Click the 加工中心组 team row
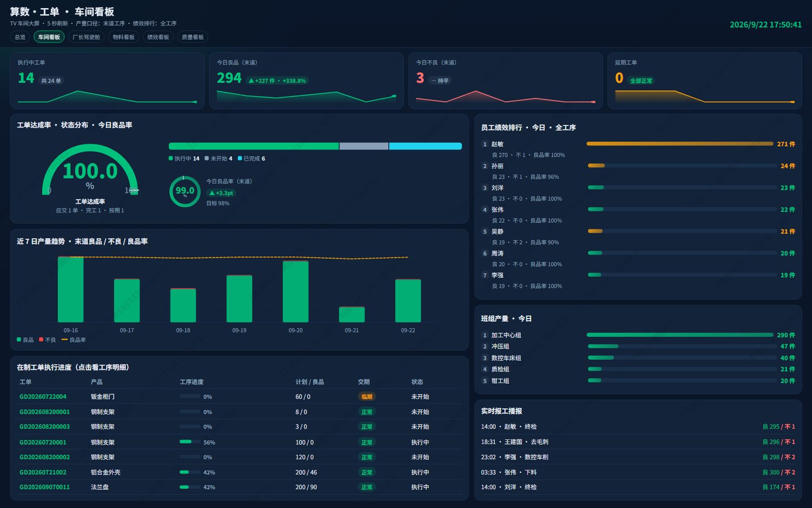812x508 pixels. pos(638,335)
